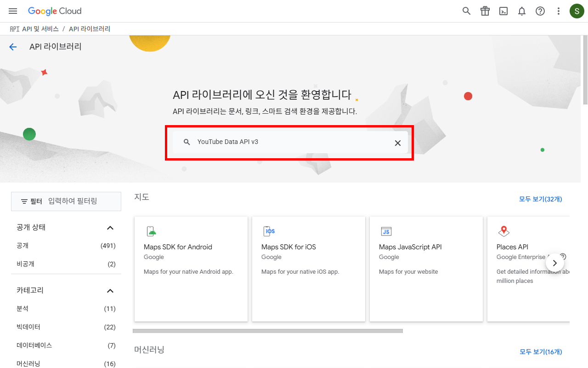588x368 pixels.
Task: Open the Maps SDK for Android card
Action: (191, 269)
